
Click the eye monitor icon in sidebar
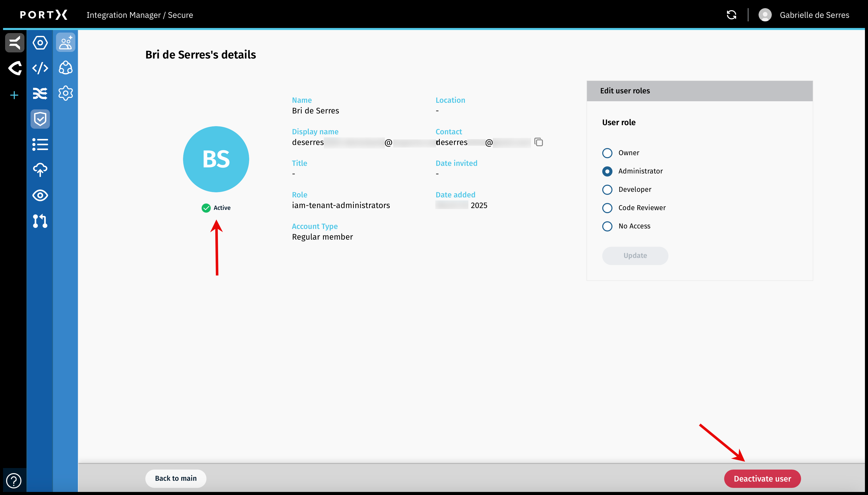point(40,196)
